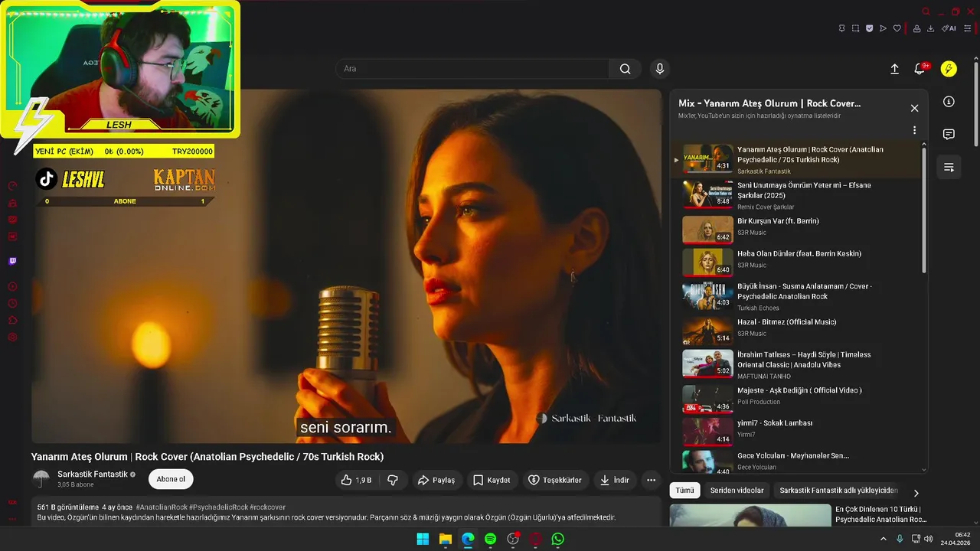980x551 pixels.
Task: Open the clock showing 06:42 24.04.2026
Action: pyautogui.click(x=955, y=539)
